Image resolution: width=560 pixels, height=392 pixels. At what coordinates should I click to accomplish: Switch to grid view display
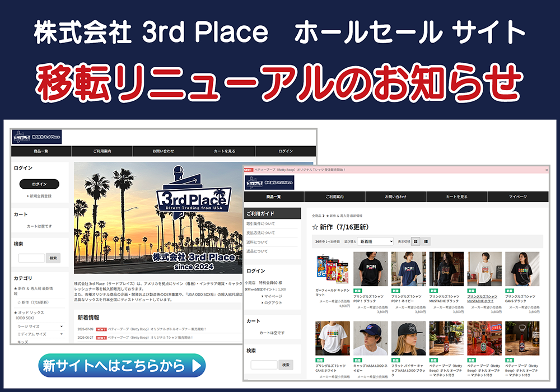tap(416, 242)
